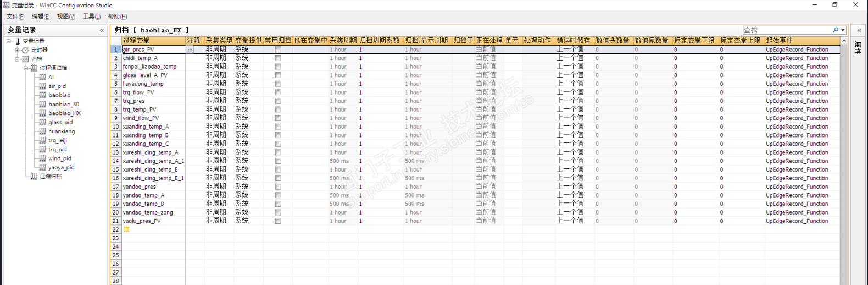
Task: Select the AI archive icon in tree
Action: click(42, 77)
